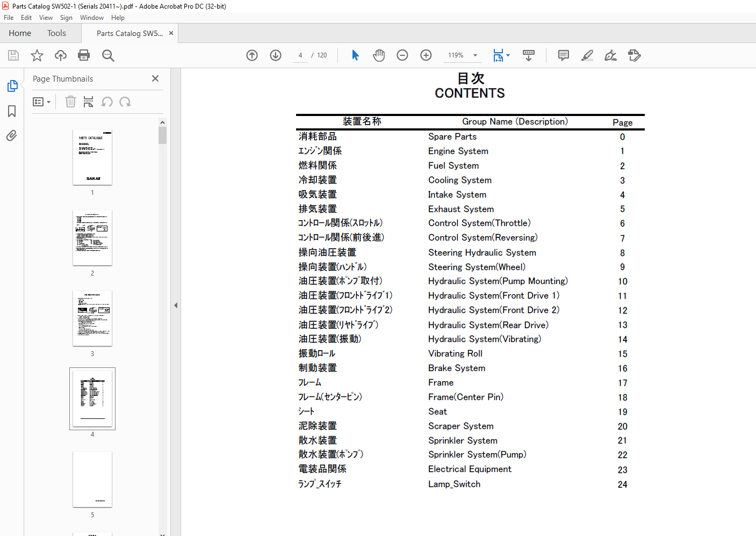
Task: Select page 5 thumbnail
Action: point(92,480)
